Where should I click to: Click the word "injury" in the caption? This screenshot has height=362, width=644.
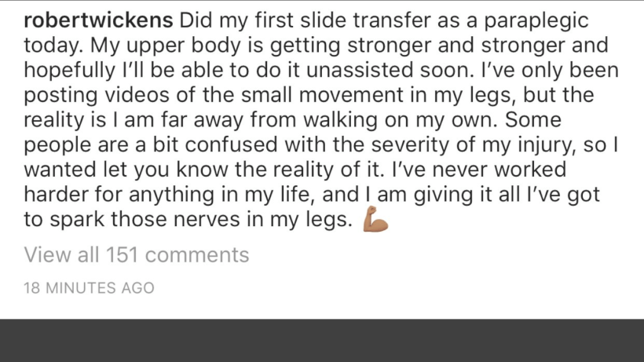(541, 145)
